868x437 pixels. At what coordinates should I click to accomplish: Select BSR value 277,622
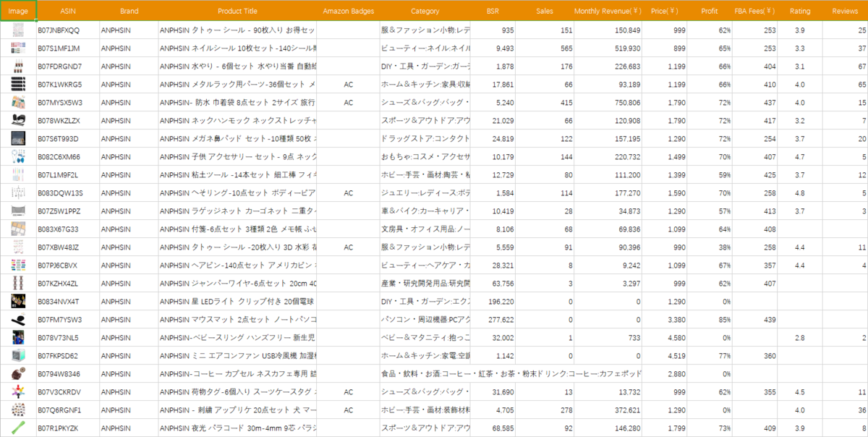click(x=493, y=320)
